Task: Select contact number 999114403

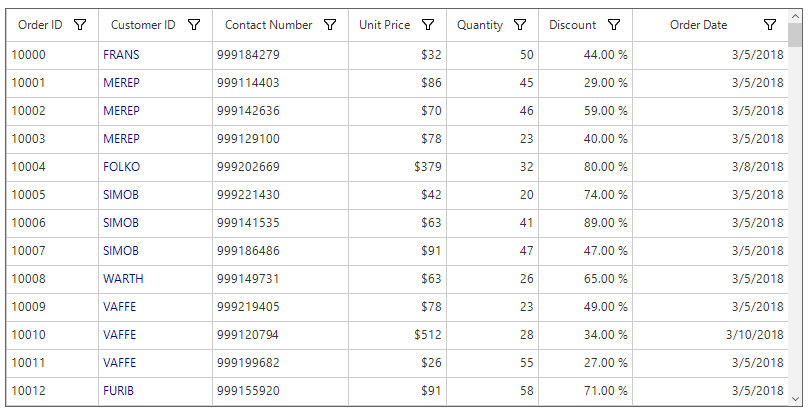Action: click(x=280, y=83)
